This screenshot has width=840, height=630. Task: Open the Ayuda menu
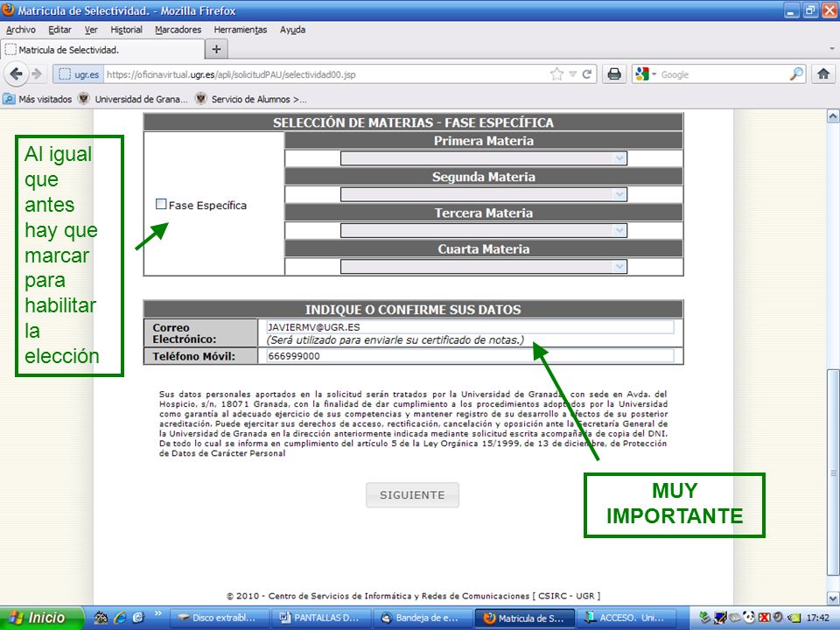(292, 30)
